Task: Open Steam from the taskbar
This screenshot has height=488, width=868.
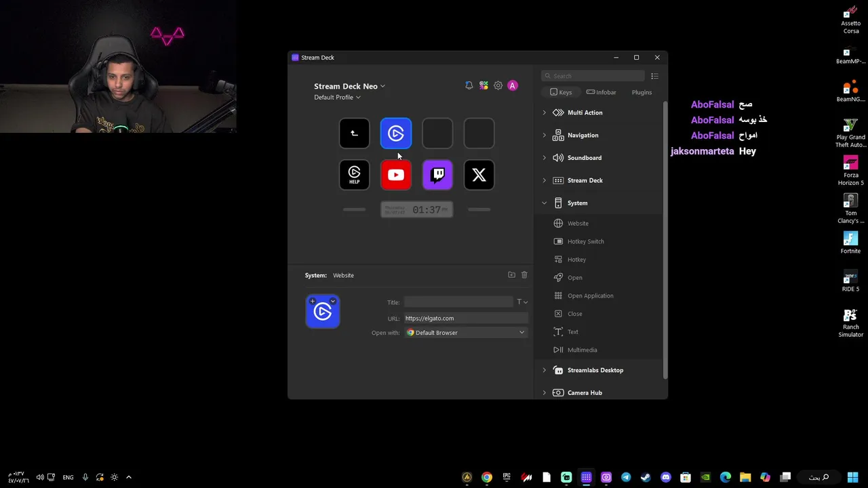Action: [x=646, y=477]
